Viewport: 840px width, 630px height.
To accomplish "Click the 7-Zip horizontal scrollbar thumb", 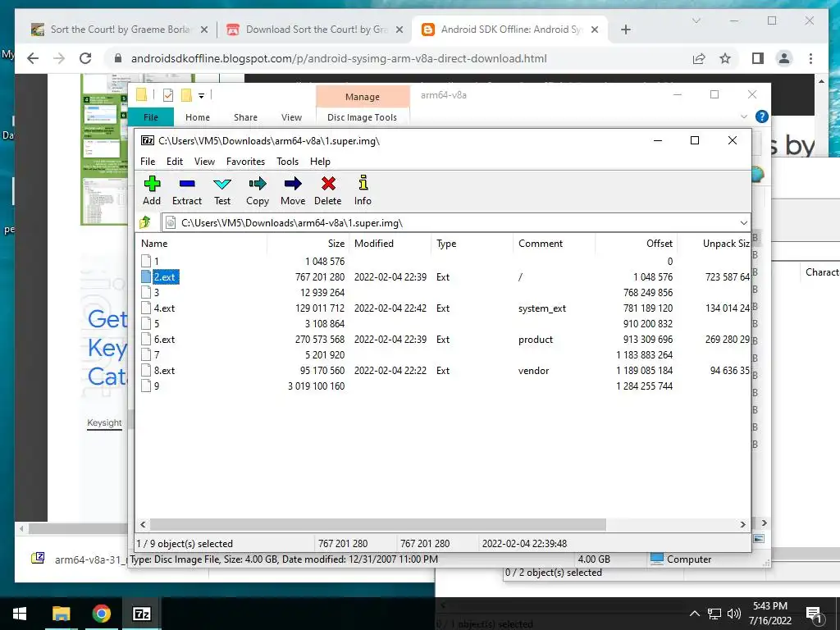I will click(377, 524).
